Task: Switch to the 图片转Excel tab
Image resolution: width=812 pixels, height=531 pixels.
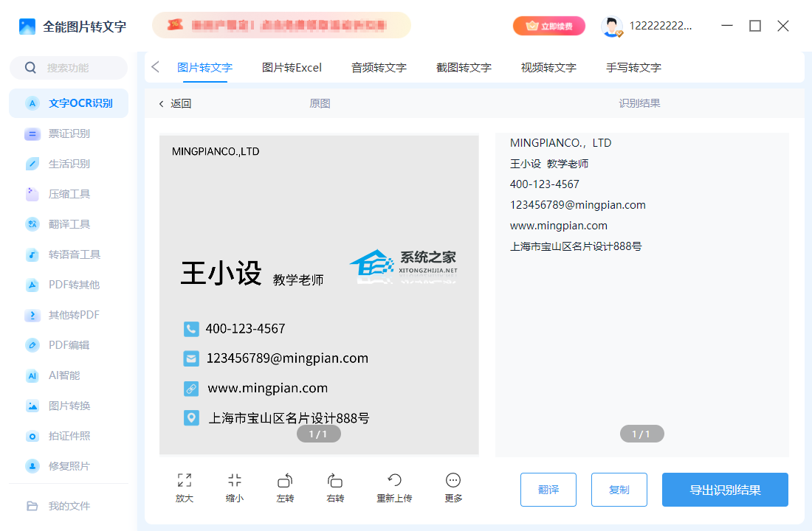Action: tap(292, 67)
